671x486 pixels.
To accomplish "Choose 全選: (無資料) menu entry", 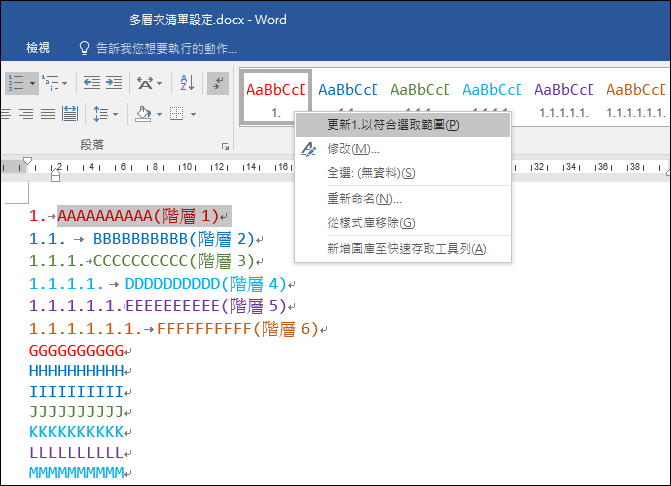I will tap(403, 173).
